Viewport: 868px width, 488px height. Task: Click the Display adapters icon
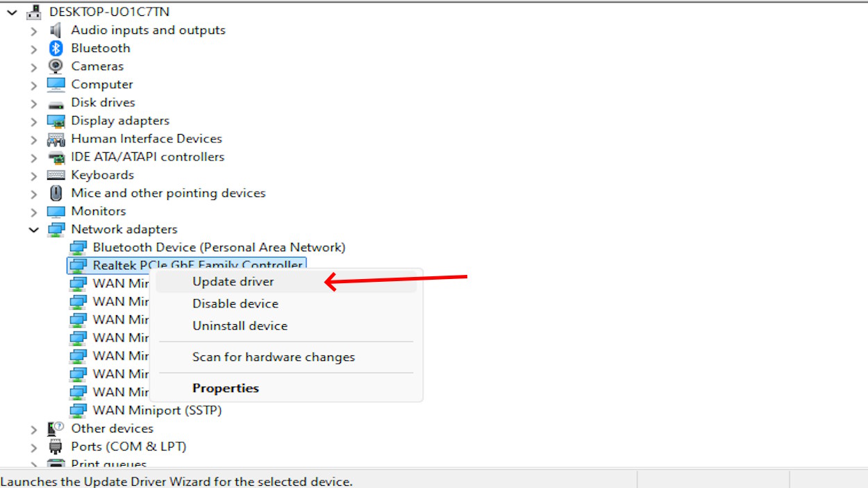click(56, 121)
